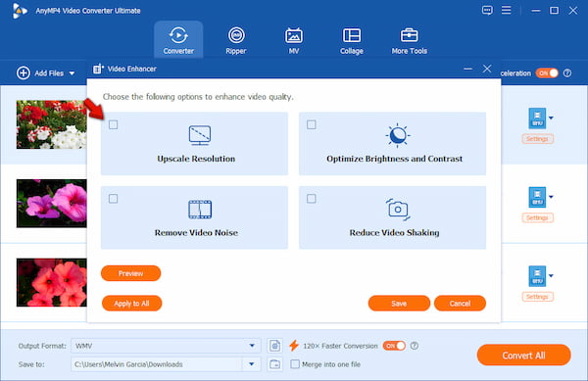
Task: Click the second video's output format icon
Action: coord(537,197)
